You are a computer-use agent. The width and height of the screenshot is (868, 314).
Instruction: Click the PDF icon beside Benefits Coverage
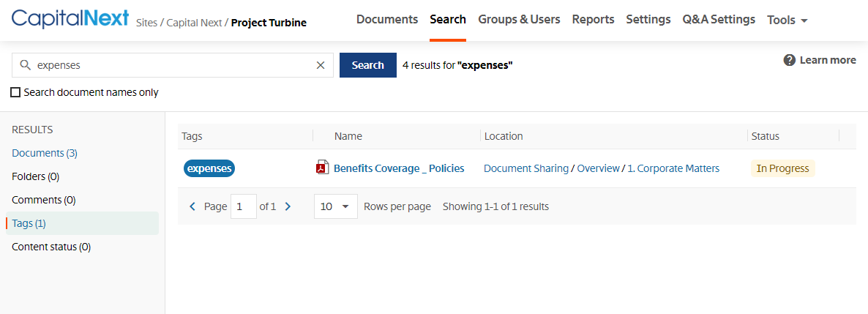click(322, 168)
